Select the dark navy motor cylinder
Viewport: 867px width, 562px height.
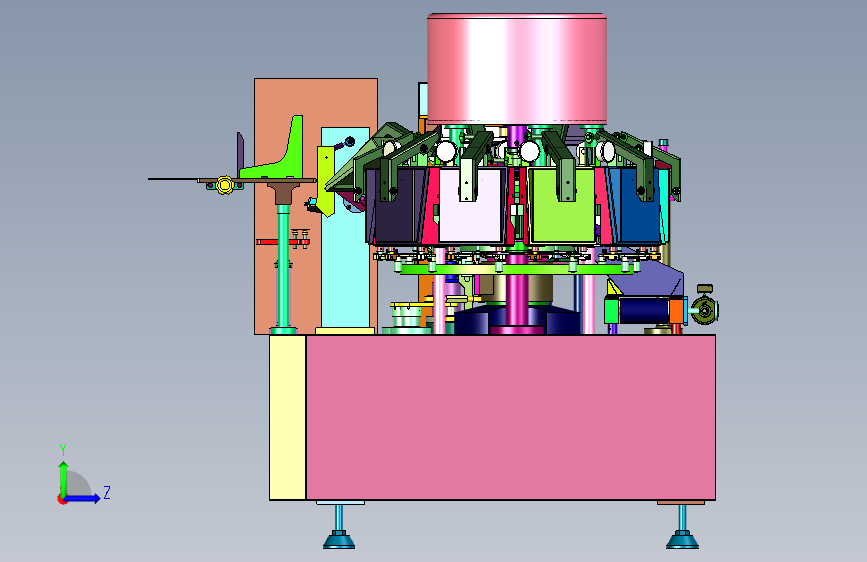click(x=644, y=310)
